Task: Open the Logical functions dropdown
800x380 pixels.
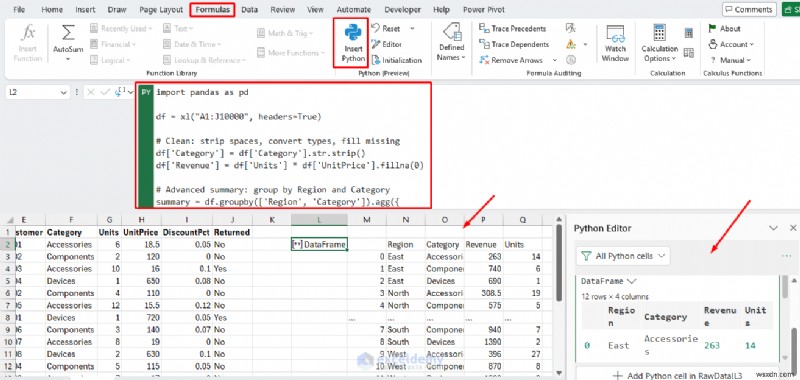Action: click(x=110, y=60)
